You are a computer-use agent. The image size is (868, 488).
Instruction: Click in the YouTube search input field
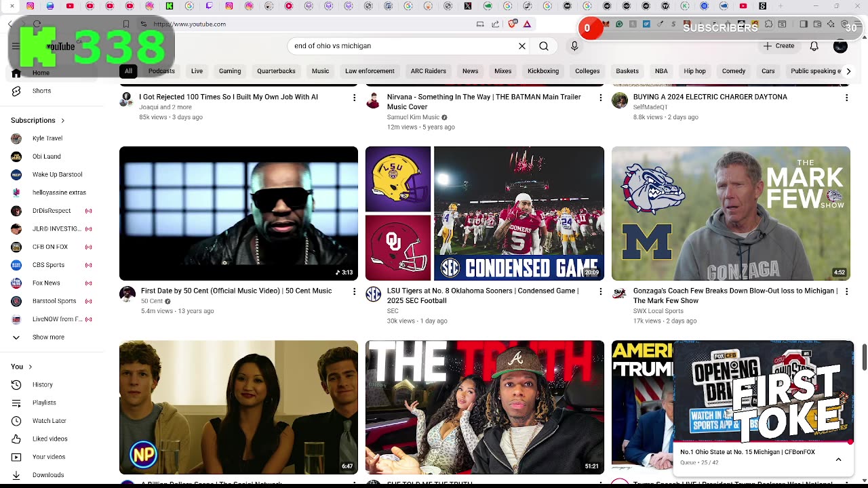tap(402, 46)
